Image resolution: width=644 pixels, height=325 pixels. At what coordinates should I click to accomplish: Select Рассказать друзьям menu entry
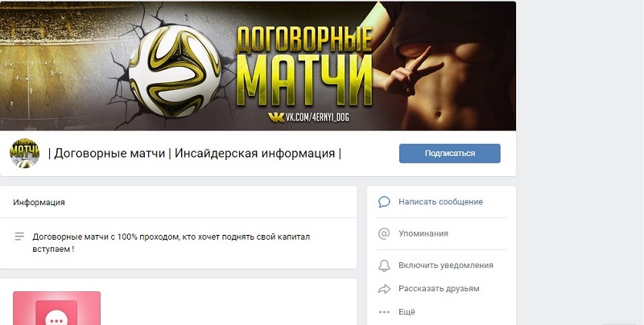click(x=439, y=289)
